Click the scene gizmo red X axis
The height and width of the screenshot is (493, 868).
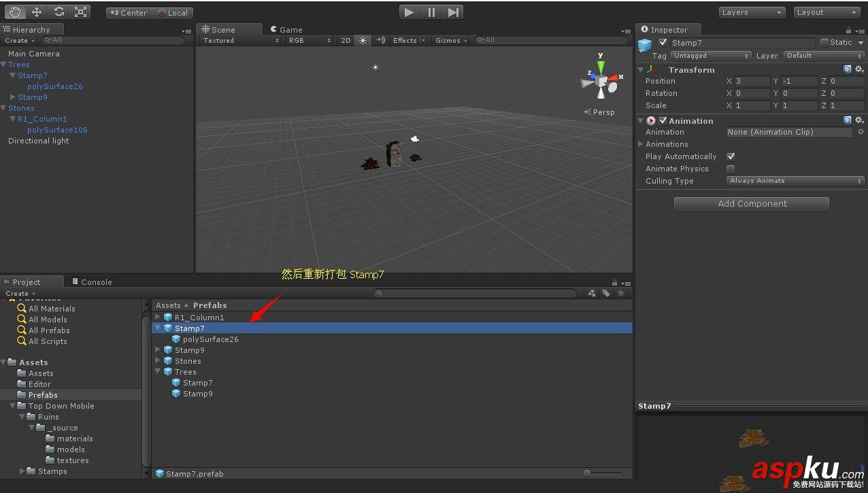[614, 78]
